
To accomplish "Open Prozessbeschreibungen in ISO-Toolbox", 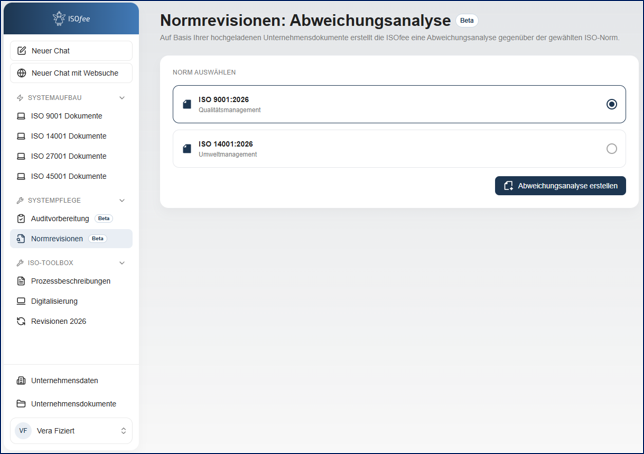I will (71, 281).
